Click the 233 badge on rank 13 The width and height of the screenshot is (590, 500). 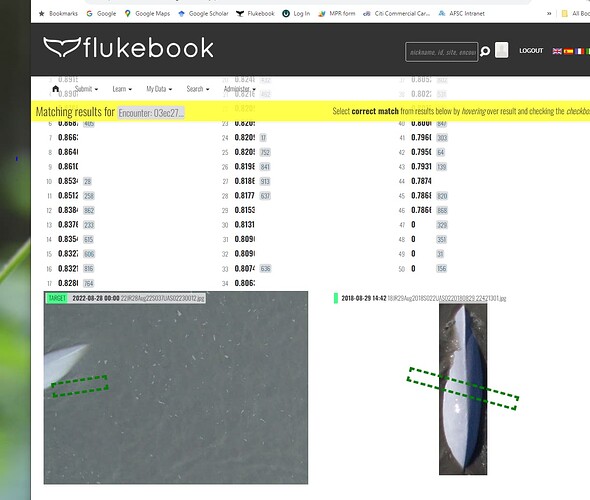click(89, 225)
